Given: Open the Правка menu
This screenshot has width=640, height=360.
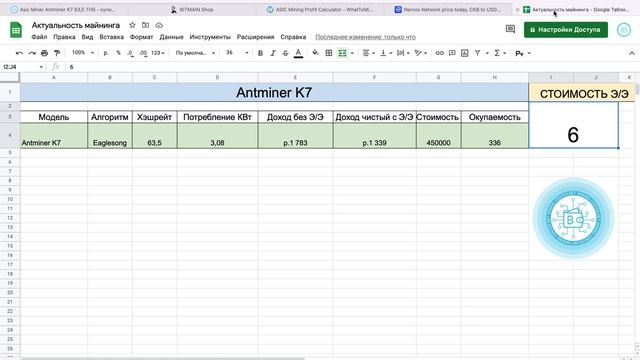Looking at the screenshot, I should [x=64, y=37].
